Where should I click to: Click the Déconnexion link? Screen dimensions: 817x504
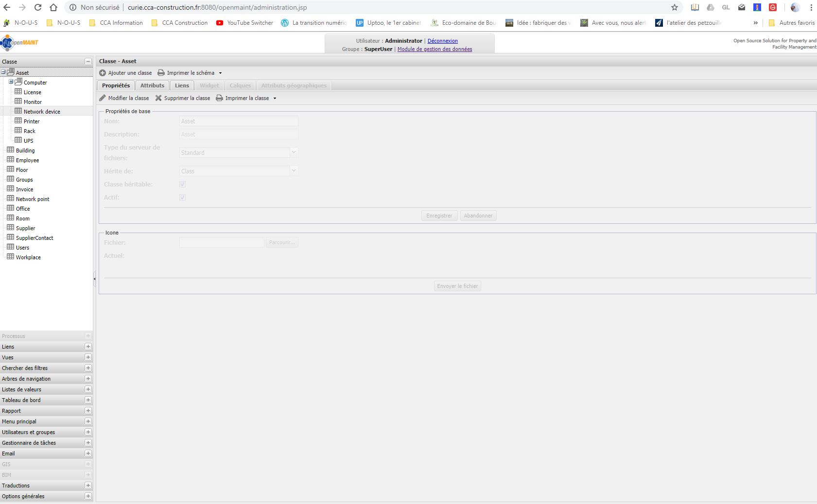442,41
